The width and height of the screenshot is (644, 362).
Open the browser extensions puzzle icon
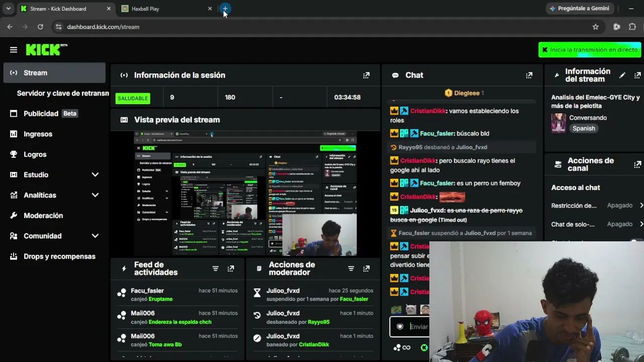pos(632,27)
